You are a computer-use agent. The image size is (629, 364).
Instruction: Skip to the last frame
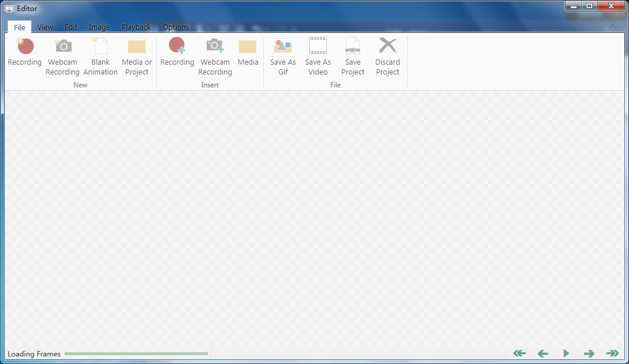[612, 354]
